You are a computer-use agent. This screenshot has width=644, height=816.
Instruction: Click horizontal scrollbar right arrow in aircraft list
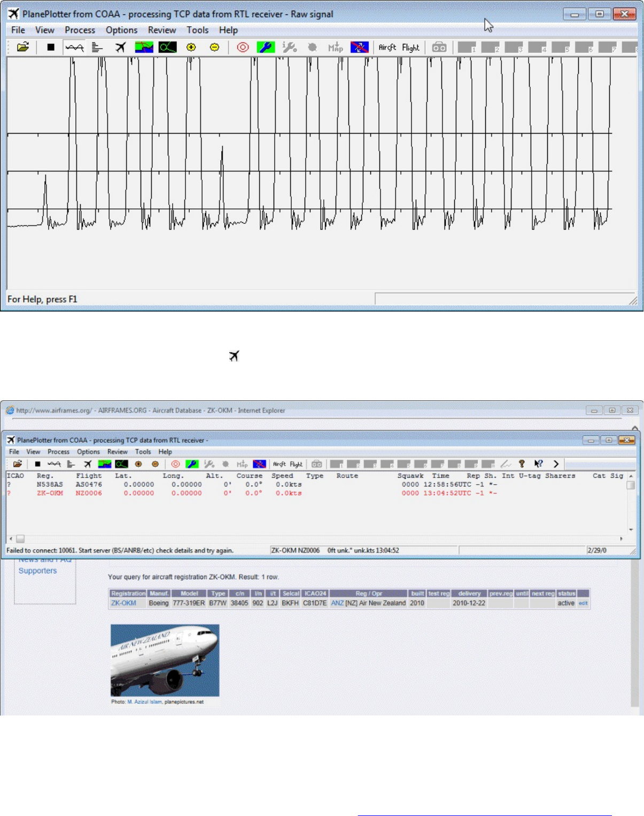tap(621, 539)
